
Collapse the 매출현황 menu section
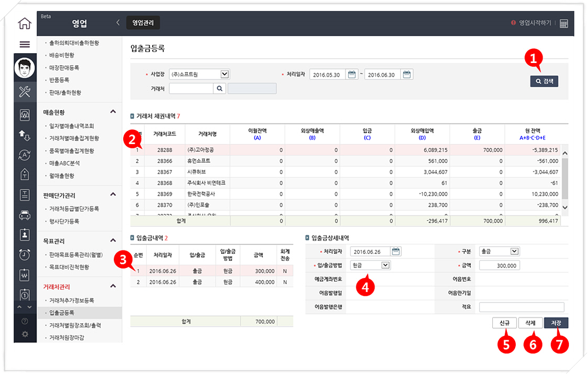pos(113,112)
